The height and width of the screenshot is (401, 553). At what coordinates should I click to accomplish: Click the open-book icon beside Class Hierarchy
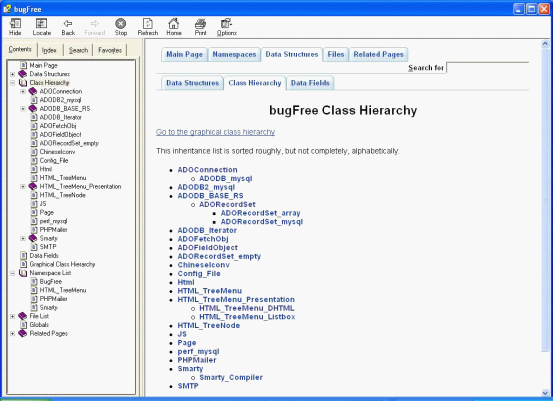[x=23, y=83]
